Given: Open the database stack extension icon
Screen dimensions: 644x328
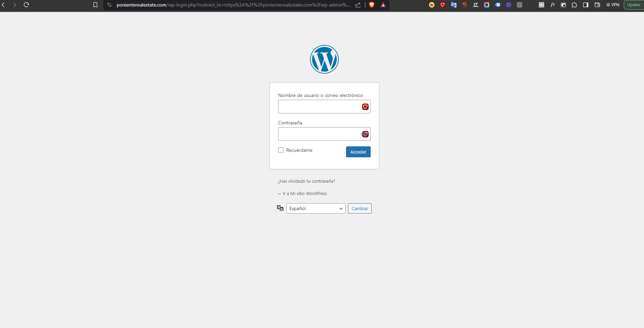Looking at the screenshot, I should 520,5.
